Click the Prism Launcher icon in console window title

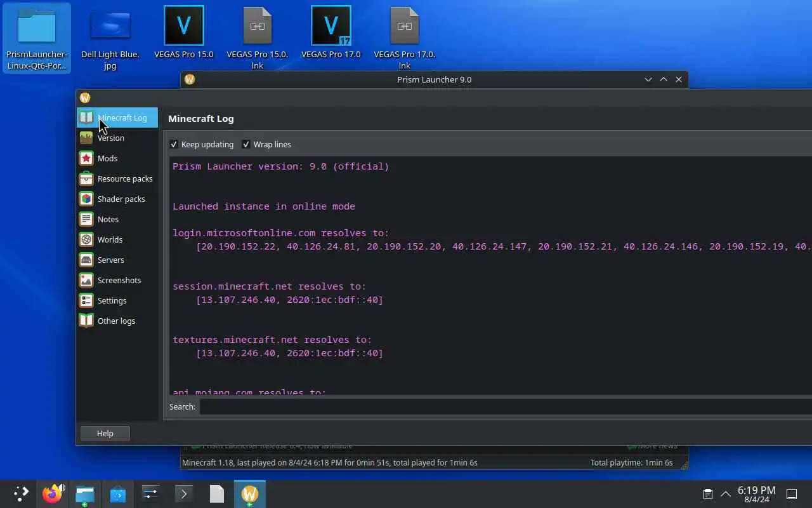point(85,98)
